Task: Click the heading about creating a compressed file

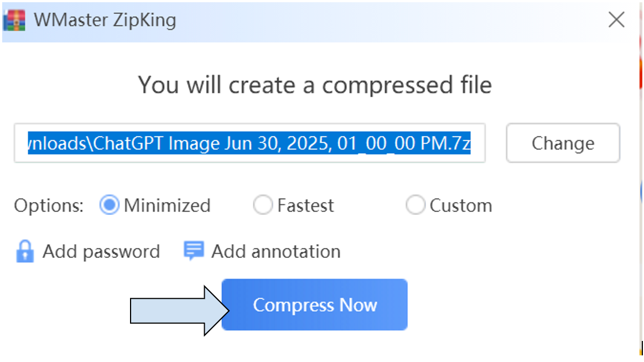Action: [x=314, y=85]
